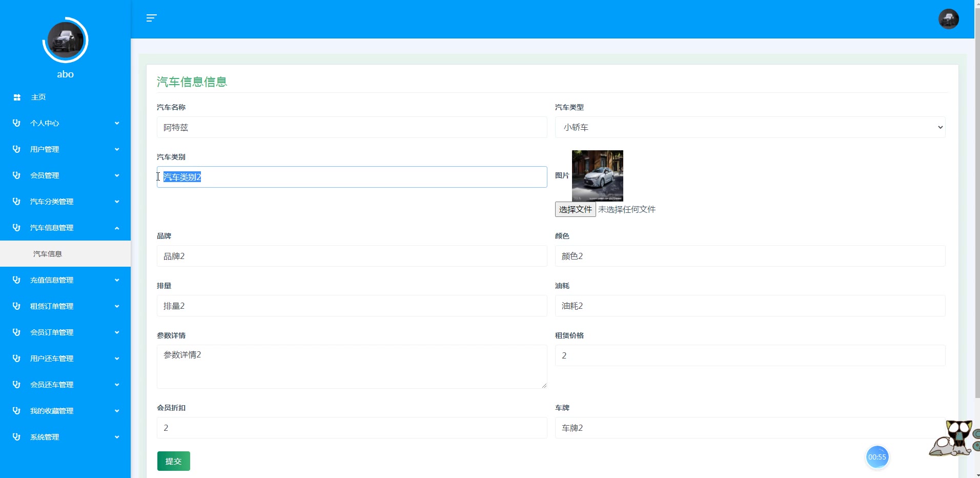980x478 pixels.
Task: Click the 提交 submit button
Action: click(x=174, y=461)
